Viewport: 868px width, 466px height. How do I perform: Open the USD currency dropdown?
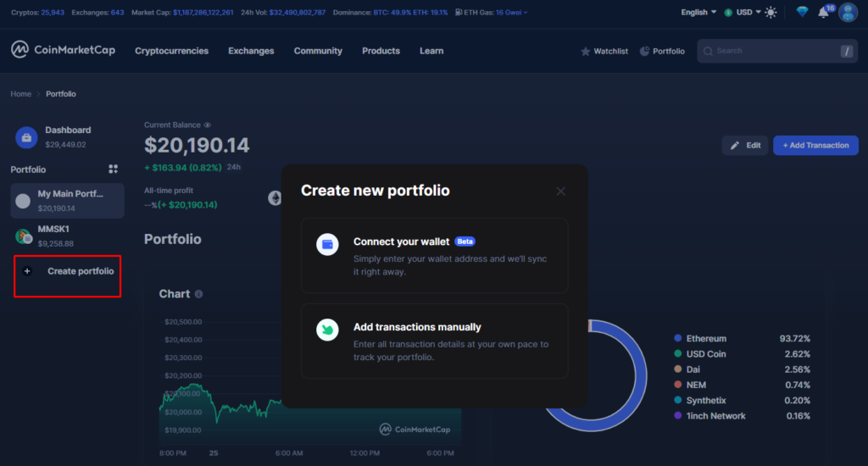click(743, 12)
